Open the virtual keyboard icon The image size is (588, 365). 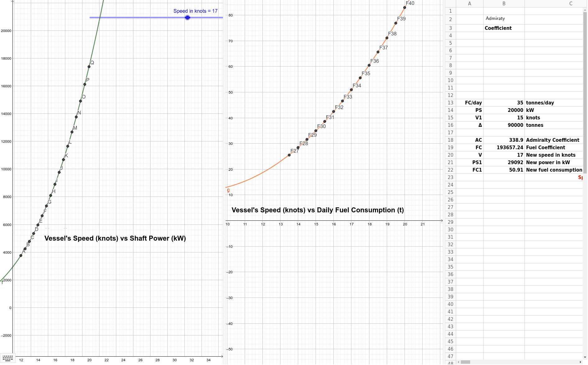(x=7, y=358)
